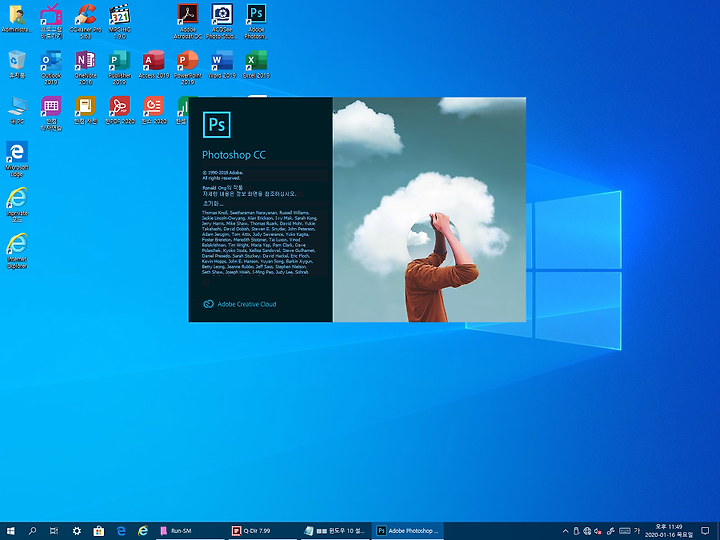Open the Windows Start menu
Screen dimensions: 720x540
10,531
